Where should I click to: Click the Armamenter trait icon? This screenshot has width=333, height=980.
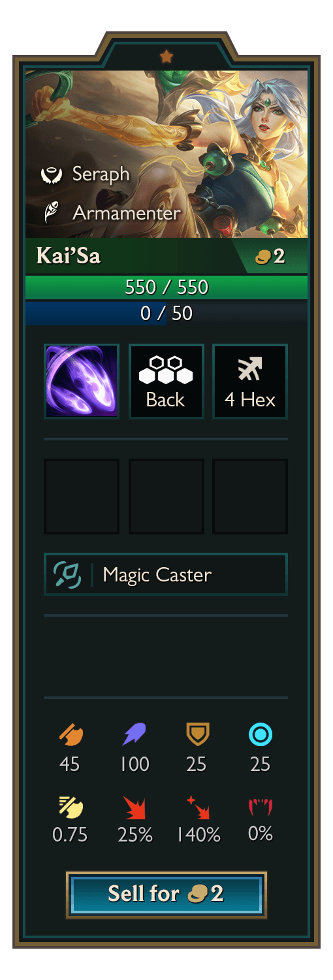51,212
